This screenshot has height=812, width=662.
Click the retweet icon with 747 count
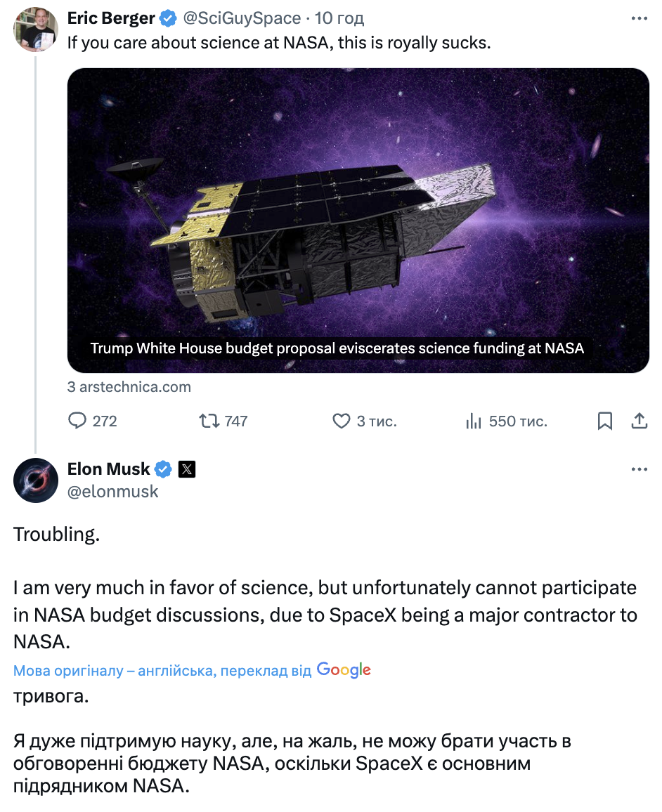(209, 421)
